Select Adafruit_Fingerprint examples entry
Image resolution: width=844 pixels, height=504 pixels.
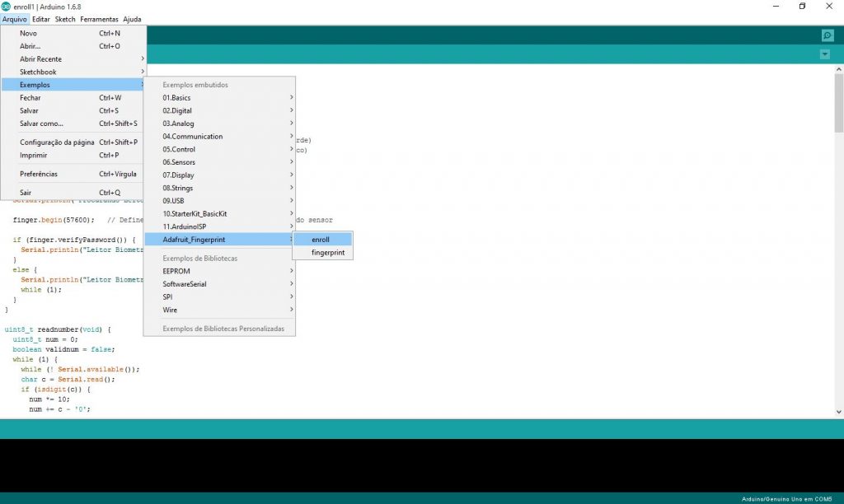(219, 240)
